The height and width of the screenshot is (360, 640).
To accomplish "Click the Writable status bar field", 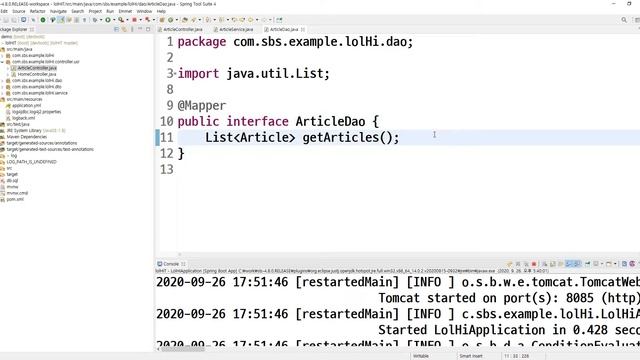I will [421, 356].
